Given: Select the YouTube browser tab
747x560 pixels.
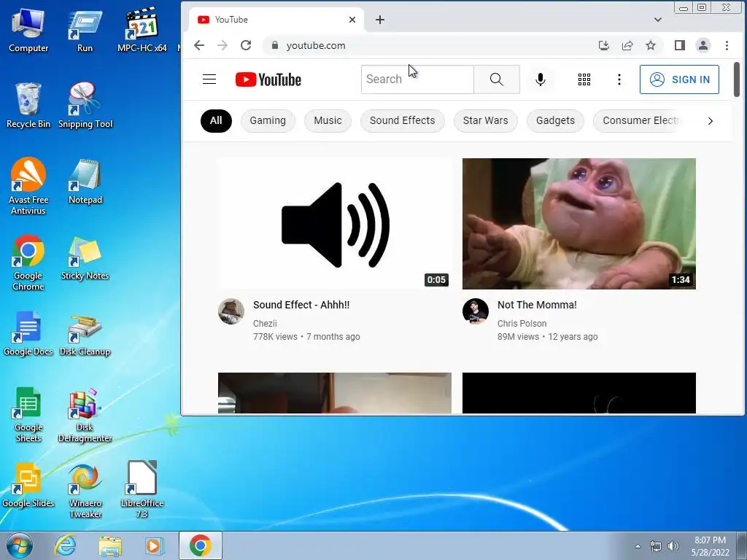Looking at the screenshot, I should (276, 20).
